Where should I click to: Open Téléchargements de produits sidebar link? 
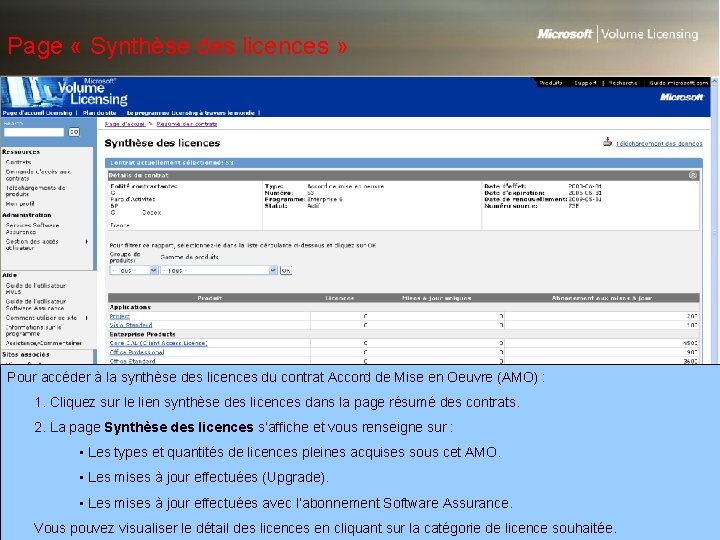pos(35,191)
